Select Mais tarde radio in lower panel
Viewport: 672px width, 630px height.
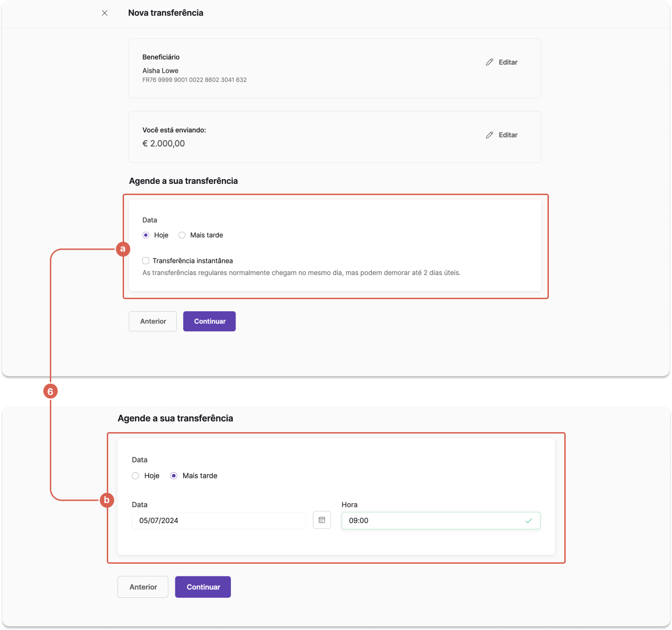point(174,476)
